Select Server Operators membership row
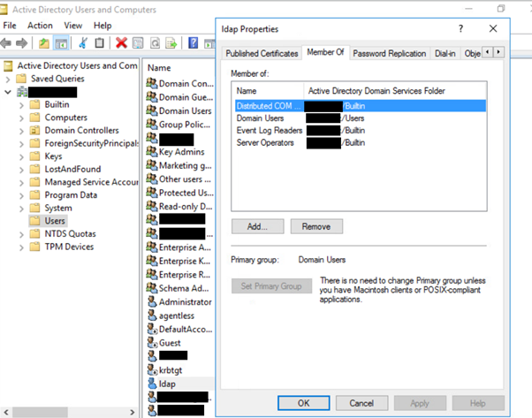This screenshot has height=418, width=532. tap(361, 142)
